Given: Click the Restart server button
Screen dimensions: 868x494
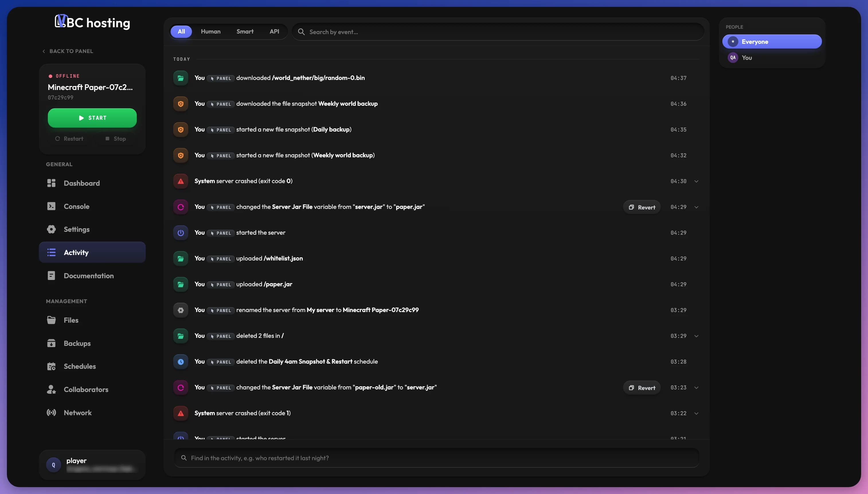Looking at the screenshot, I should click(x=69, y=138).
